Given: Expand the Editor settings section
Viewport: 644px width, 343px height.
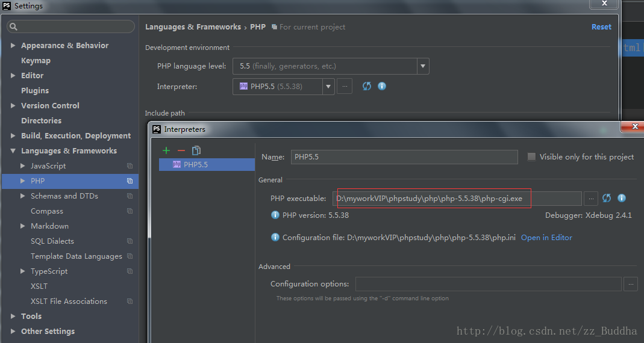Looking at the screenshot, I should (x=13, y=75).
